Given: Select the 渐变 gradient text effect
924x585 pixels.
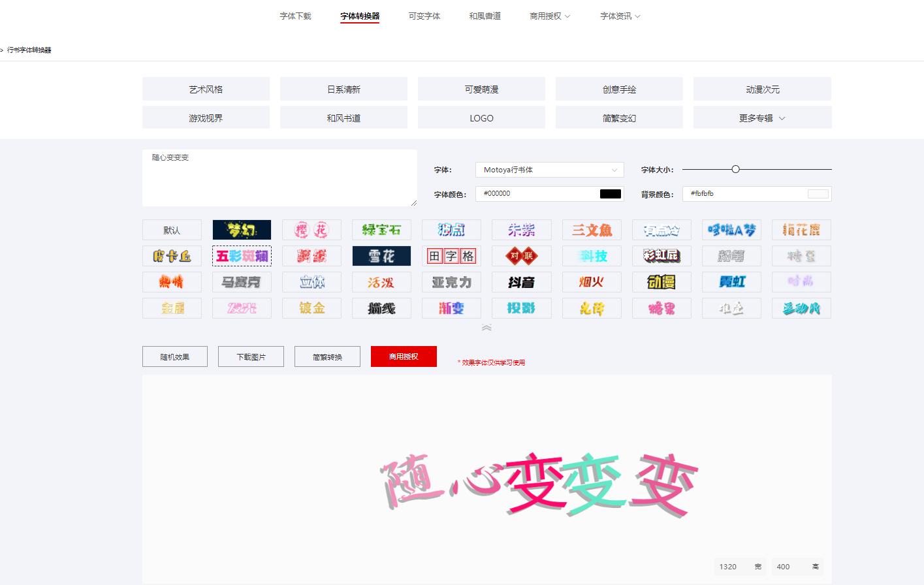Looking at the screenshot, I should [451, 308].
